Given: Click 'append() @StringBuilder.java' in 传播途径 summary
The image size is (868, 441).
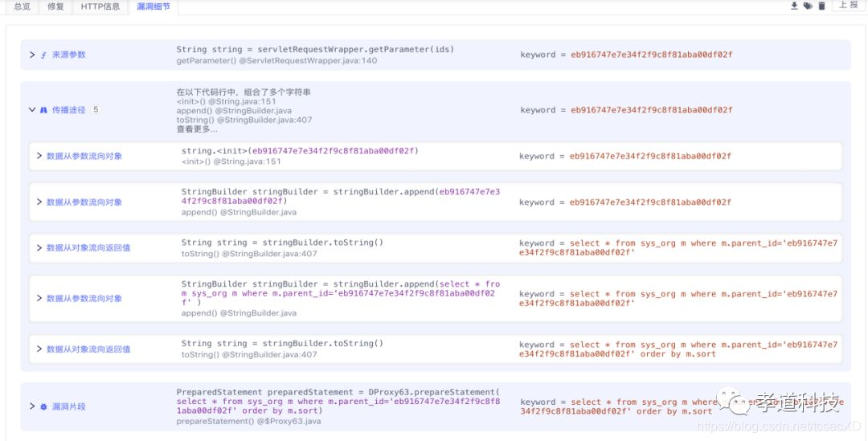Looking at the screenshot, I should coord(234,111).
